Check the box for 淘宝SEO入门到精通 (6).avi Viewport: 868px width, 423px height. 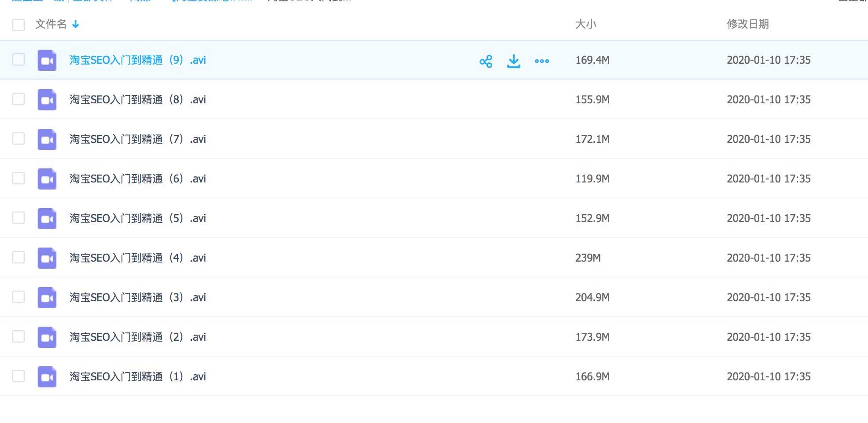click(18, 178)
